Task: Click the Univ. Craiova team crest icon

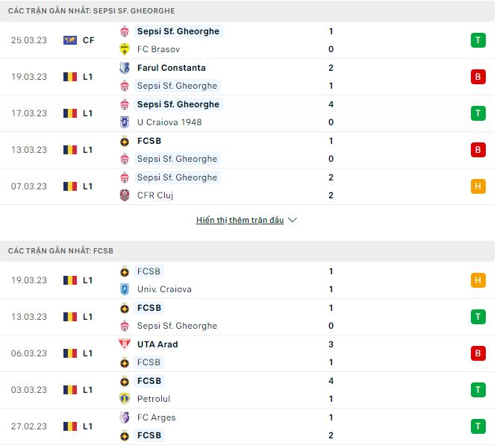Action: click(x=125, y=289)
